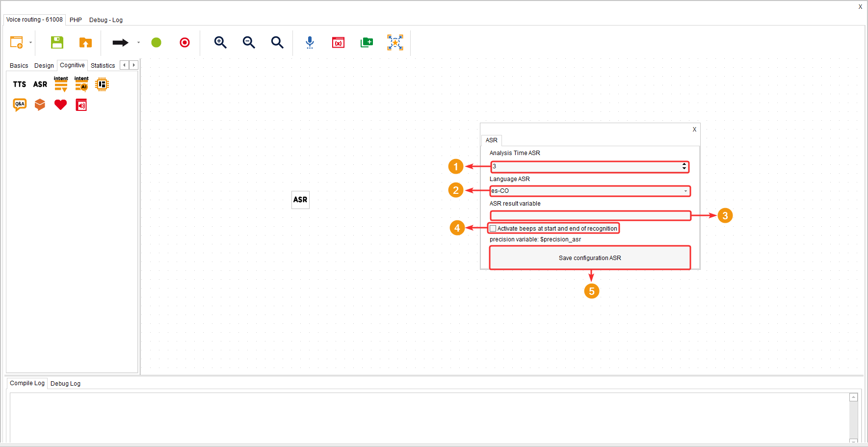The image size is (868, 447).
Task: Pick the intent component icon
Action: click(61, 84)
